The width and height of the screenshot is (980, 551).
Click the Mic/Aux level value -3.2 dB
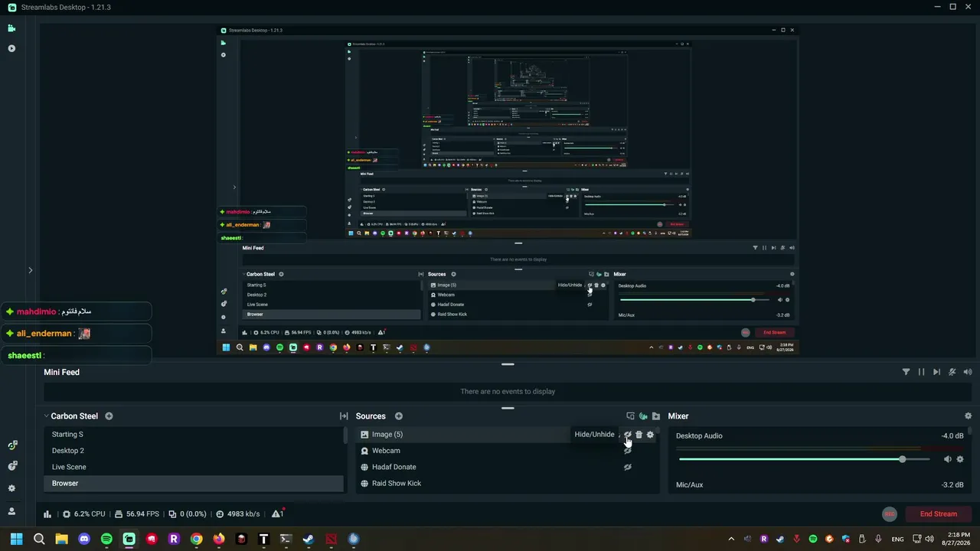tap(952, 485)
